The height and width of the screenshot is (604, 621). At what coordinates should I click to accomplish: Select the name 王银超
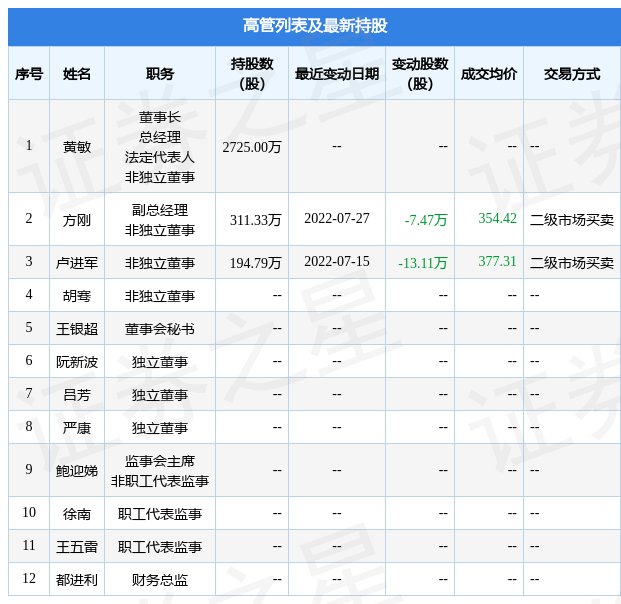[x=77, y=329]
